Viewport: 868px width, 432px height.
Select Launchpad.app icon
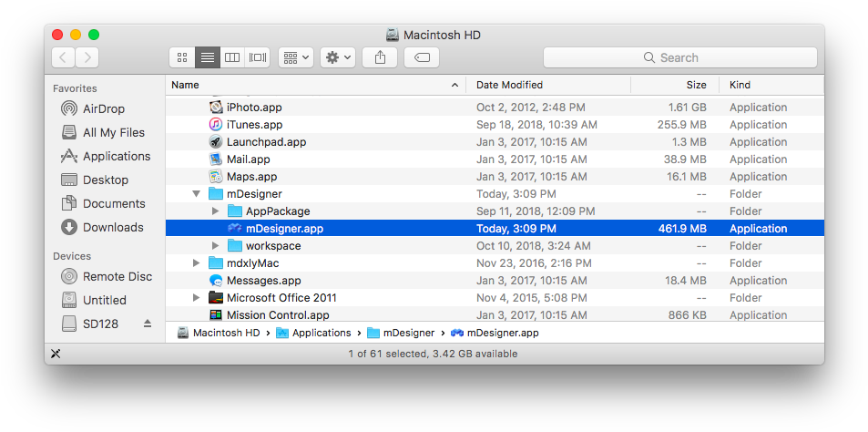click(216, 142)
